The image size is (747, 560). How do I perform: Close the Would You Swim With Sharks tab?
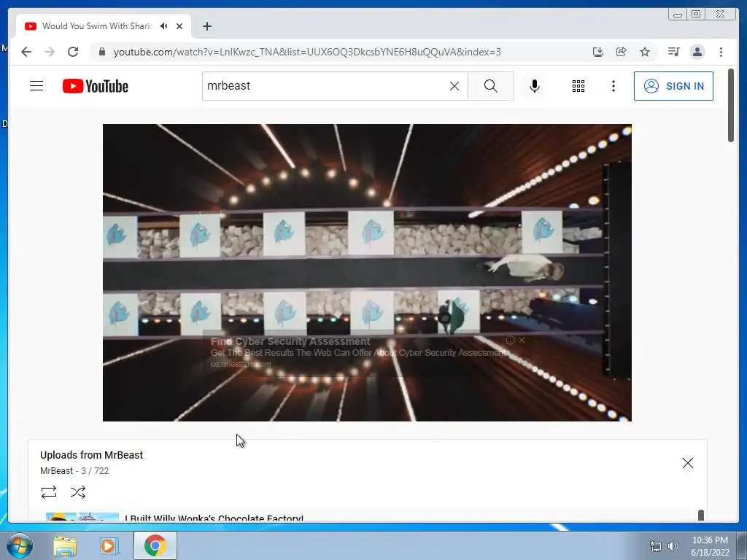coord(179,26)
